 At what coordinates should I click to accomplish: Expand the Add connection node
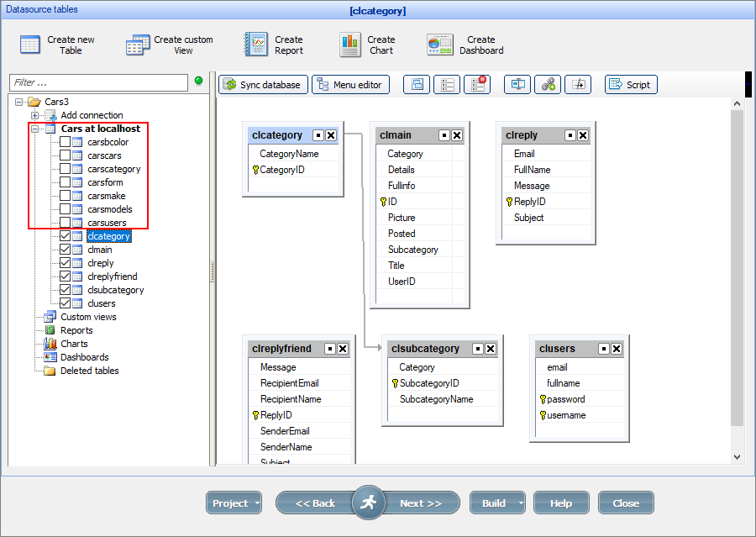(34, 115)
